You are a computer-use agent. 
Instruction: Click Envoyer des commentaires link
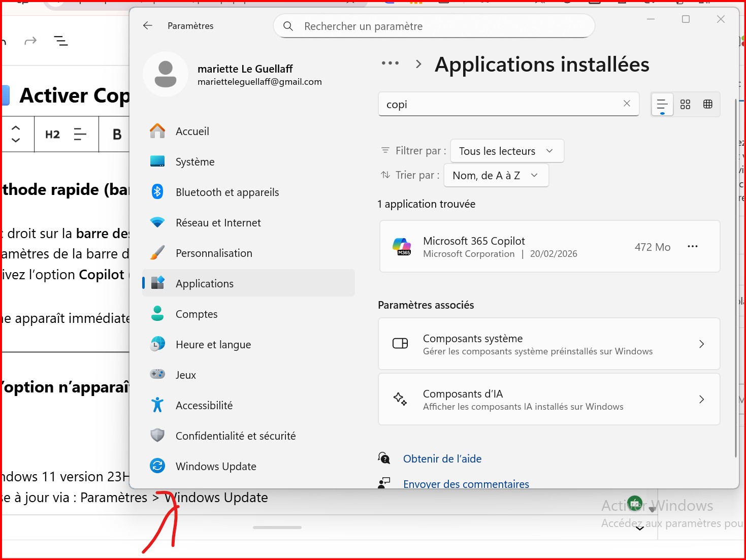466,484
